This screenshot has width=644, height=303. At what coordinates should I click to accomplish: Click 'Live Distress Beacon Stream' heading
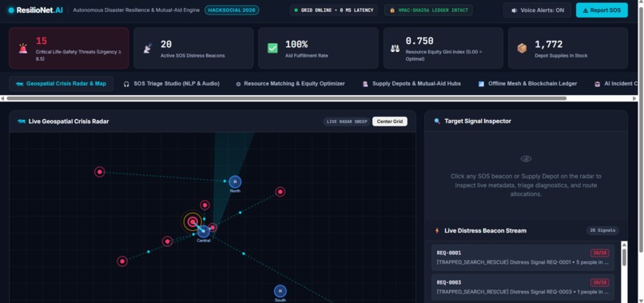point(486,230)
